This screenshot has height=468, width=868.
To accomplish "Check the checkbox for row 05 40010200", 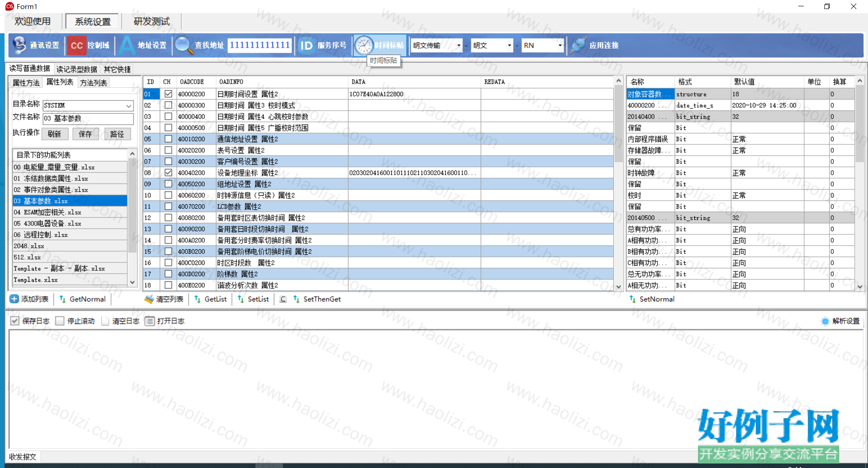I will pos(168,139).
